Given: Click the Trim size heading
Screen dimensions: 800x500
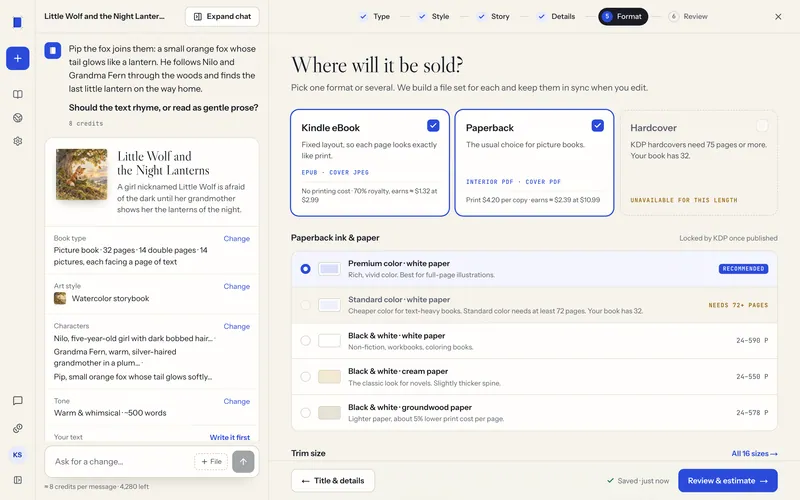Looking at the screenshot, I should (x=308, y=453).
